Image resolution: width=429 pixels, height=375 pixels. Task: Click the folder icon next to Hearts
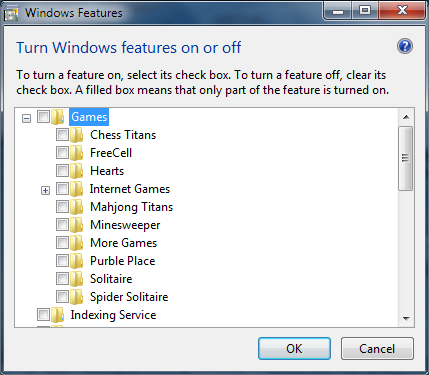[x=77, y=171]
